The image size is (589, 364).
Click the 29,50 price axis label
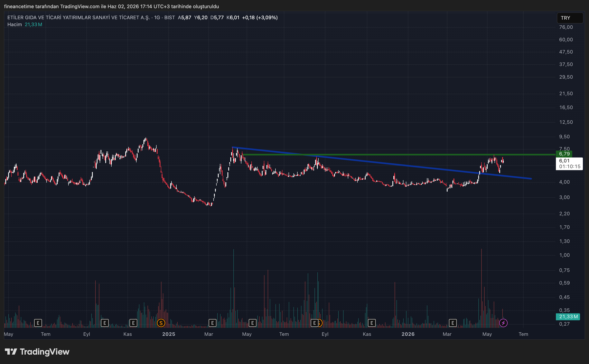click(566, 77)
